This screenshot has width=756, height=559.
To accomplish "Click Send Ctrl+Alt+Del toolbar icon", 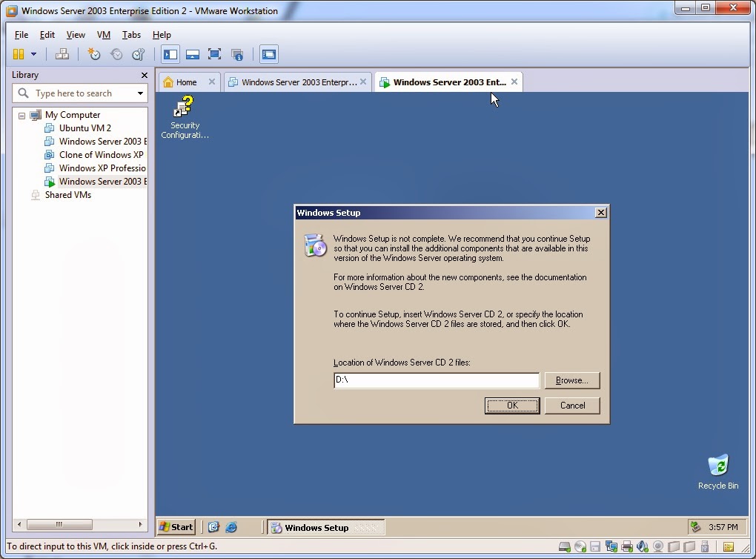I will point(62,54).
